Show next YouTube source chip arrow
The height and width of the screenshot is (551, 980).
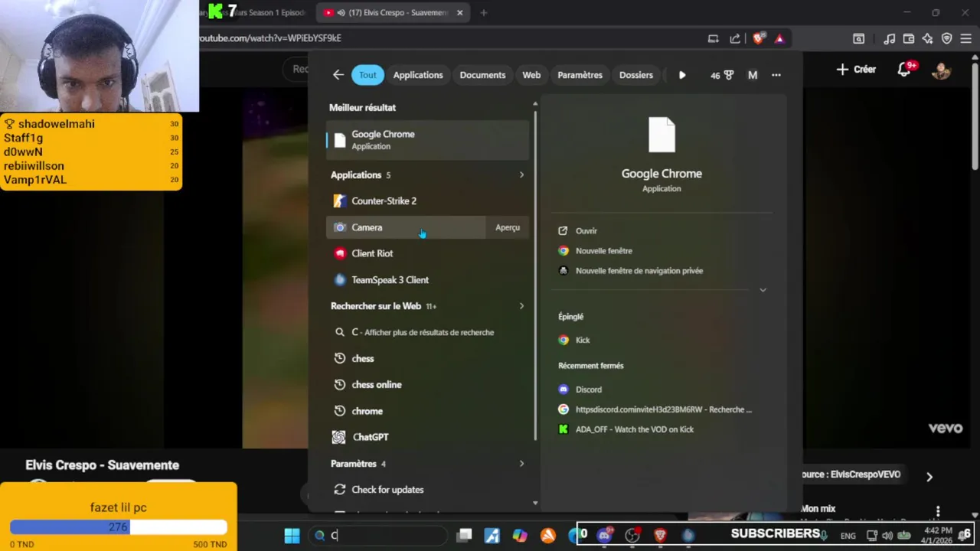click(929, 477)
